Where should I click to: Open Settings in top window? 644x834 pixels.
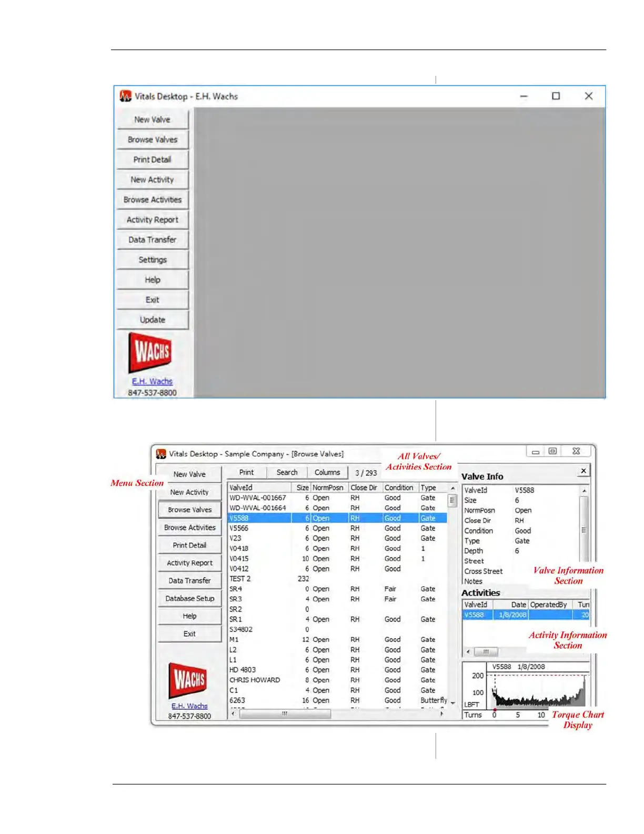tap(152, 260)
